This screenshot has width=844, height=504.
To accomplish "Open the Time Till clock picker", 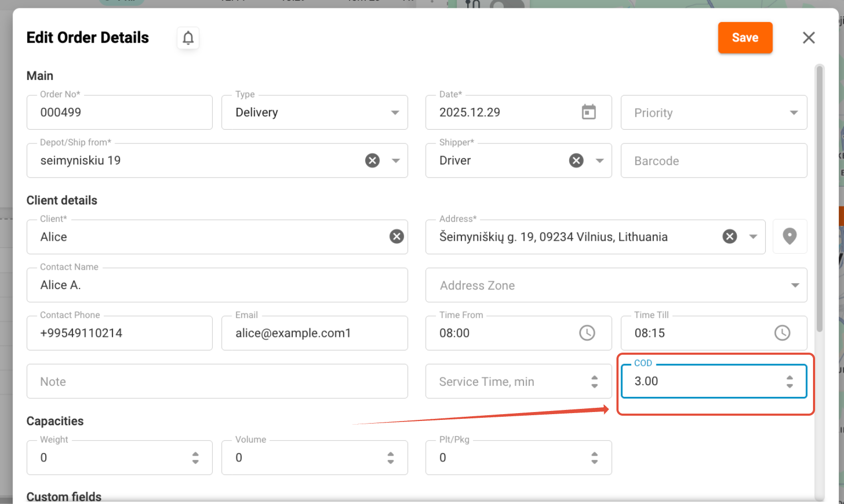I will click(782, 333).
